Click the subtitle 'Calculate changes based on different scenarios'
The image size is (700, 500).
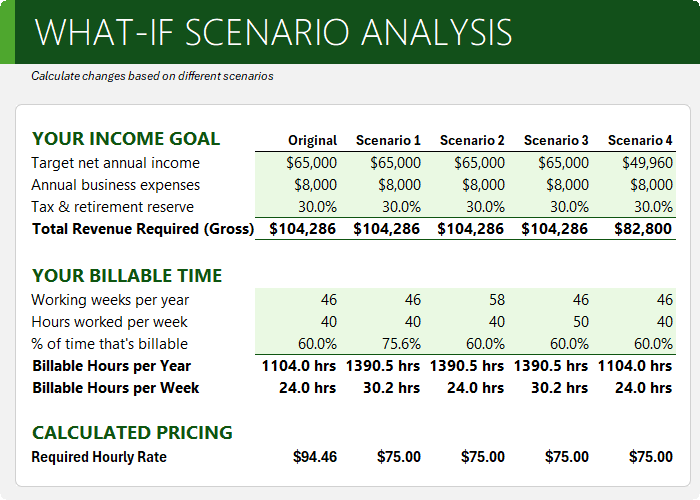coord(152,76)
